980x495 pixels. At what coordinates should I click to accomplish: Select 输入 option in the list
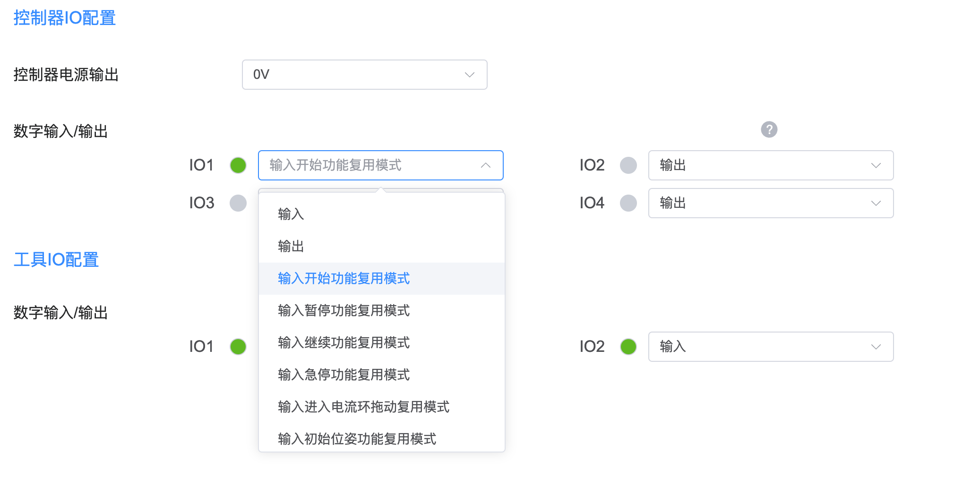pyautogui.click(x=291, y=214)
